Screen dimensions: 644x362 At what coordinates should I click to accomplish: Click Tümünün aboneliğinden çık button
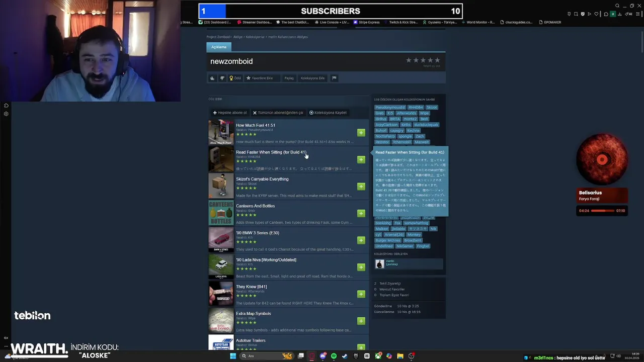click(278, 113)
